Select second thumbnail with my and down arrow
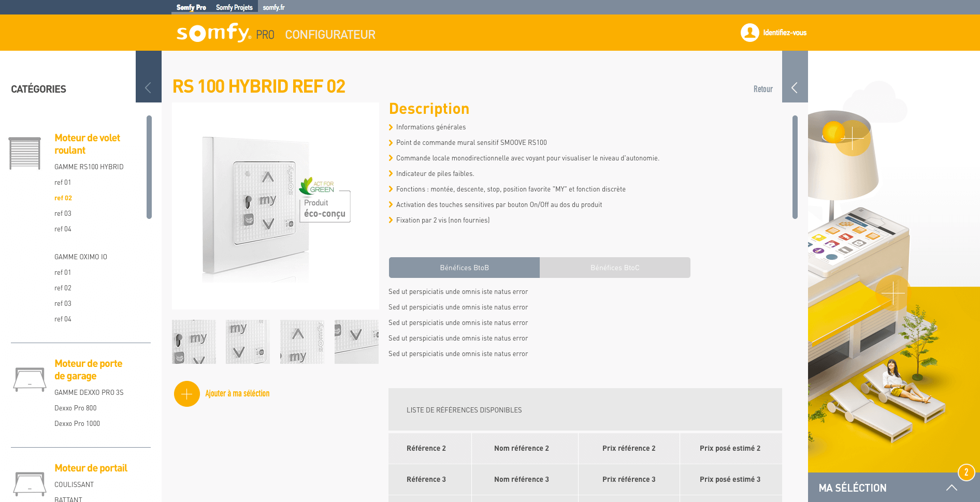 click(x=248, y=342)
